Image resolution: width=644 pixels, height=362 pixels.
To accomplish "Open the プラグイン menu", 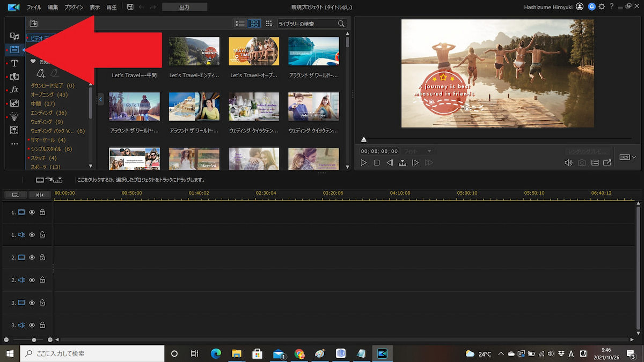I will [x=74, y=7].
